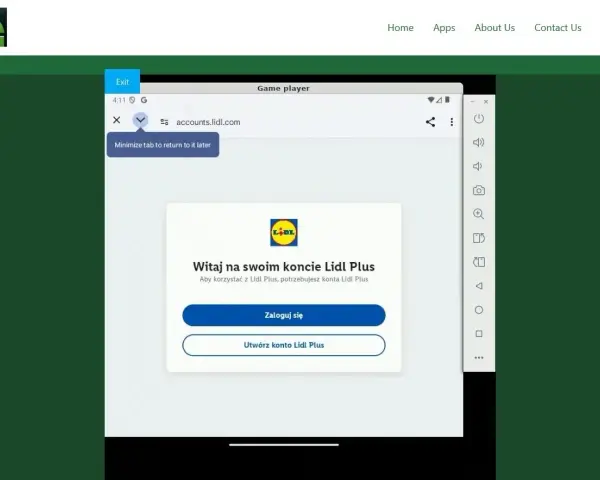
Task: Open the Apps navigation menu item
Action: [x=444, y=28]
